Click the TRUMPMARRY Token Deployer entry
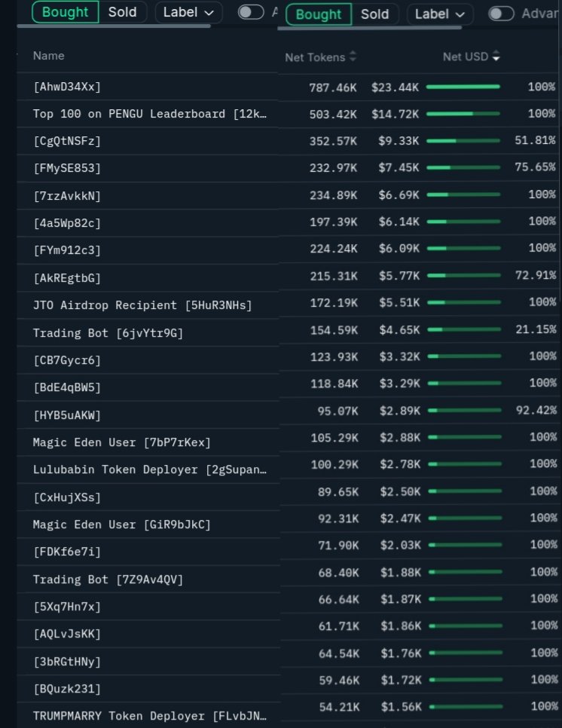 149,716
